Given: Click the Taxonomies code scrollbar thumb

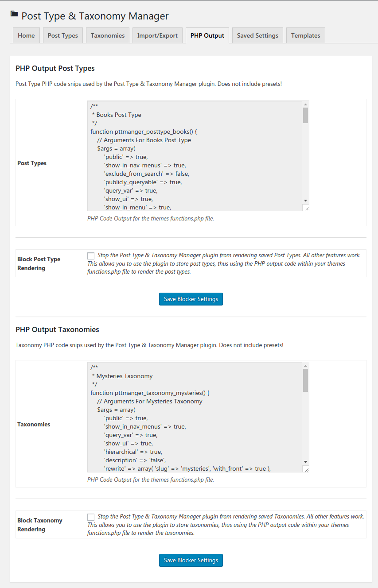Looking at the screenshot, I should [305, 380].
